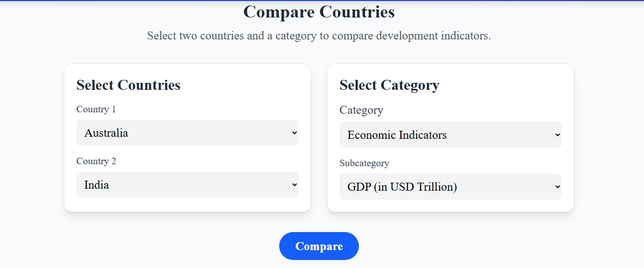This screenshot has height=268, width=644.
Task: Click the Category field label
Action: (361, 110)
